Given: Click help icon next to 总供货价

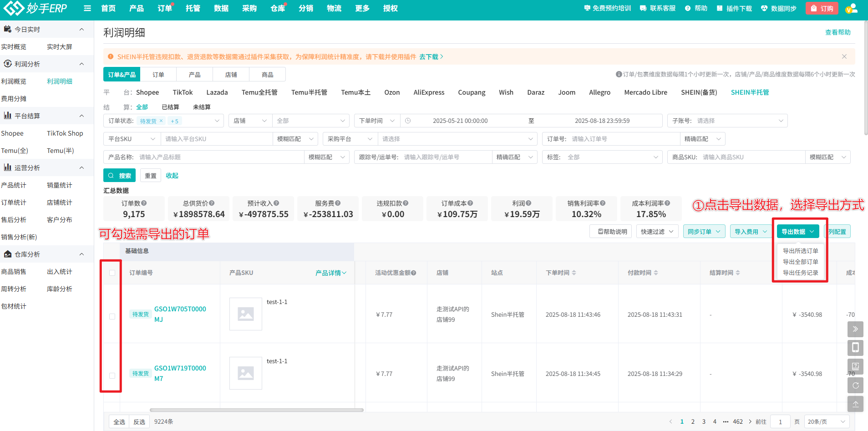Looking at the screenshot, I should (x=212, y=203).
